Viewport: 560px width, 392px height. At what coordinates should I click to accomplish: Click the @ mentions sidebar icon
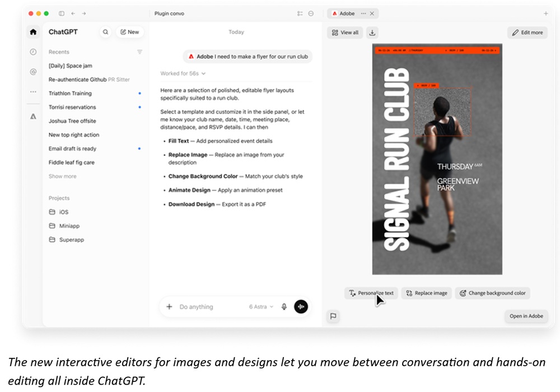[33, 72]
